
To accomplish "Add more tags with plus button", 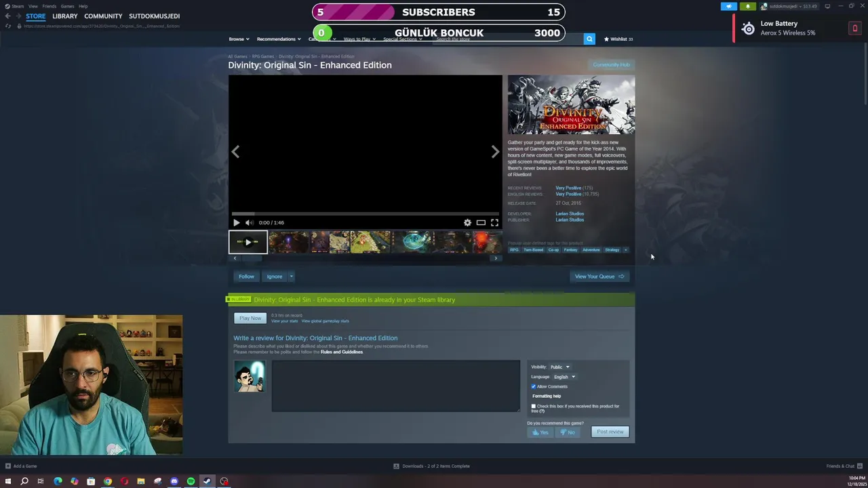I will point(625,249).
